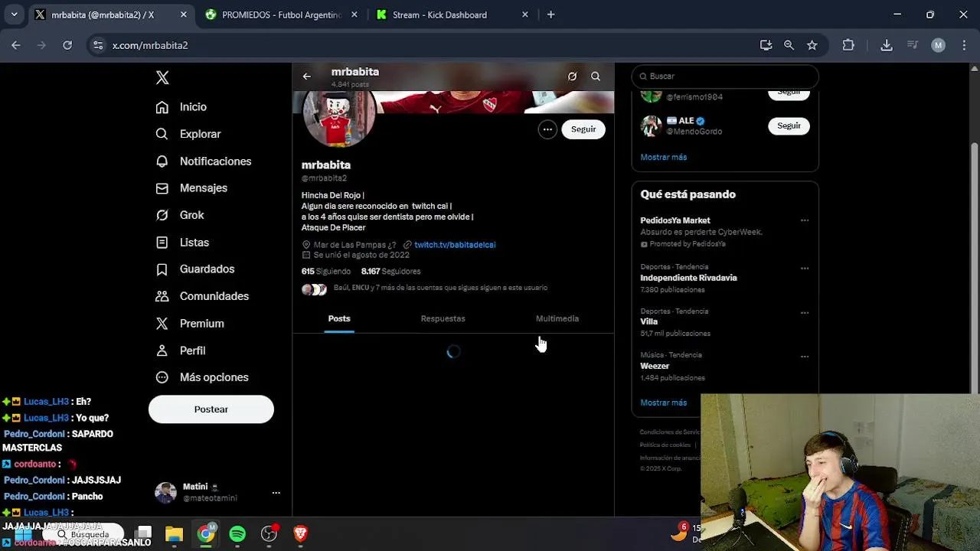This screenshot has height=551, width=980.
Task: Switch to the Stream - Kick Dashboard tab
Action: (453, 15)
